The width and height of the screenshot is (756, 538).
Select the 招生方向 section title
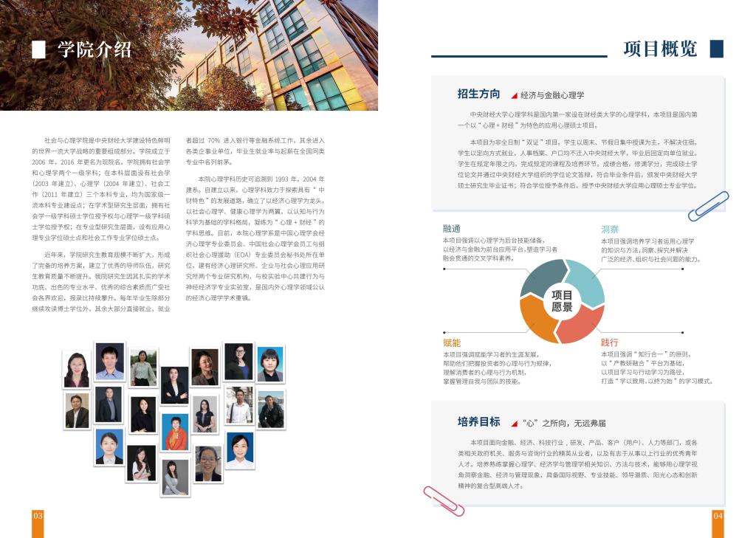(x=478, y=94)
